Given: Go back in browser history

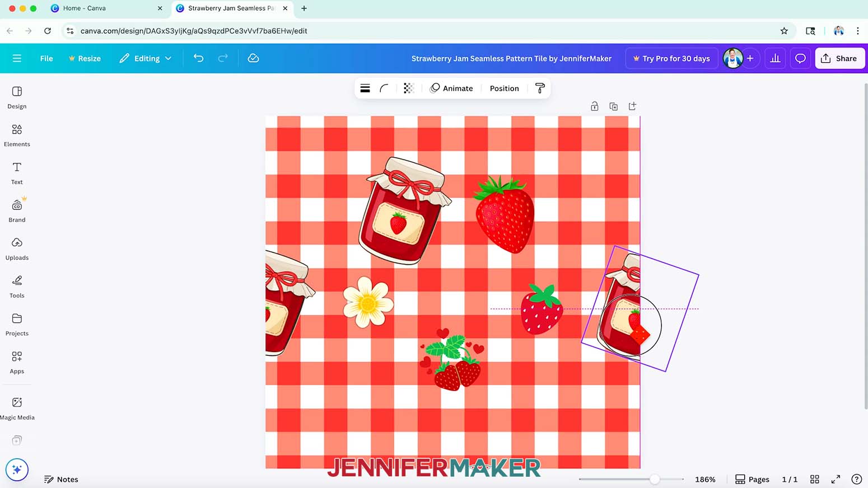Looking at the screenshot, I should (10, 31).
